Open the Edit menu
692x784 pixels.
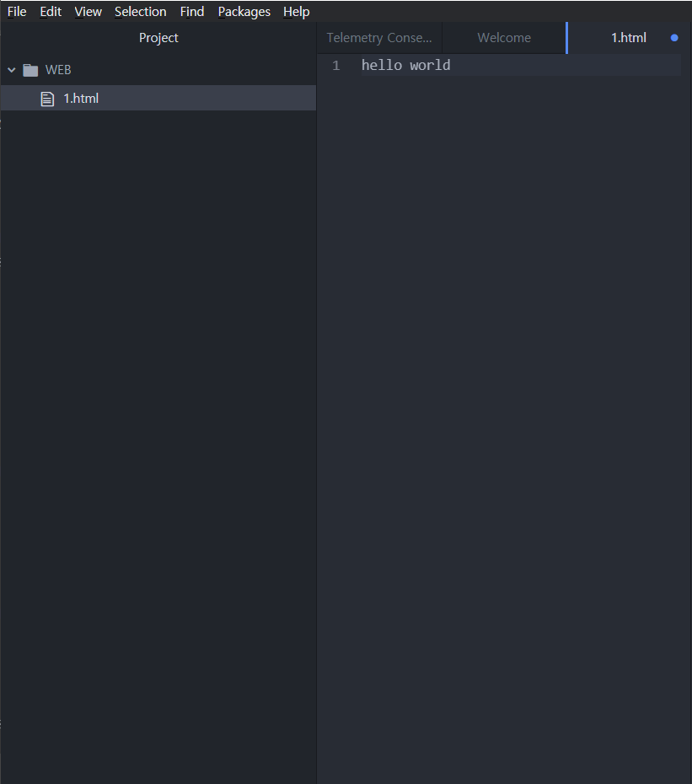(x=50, y=11)
